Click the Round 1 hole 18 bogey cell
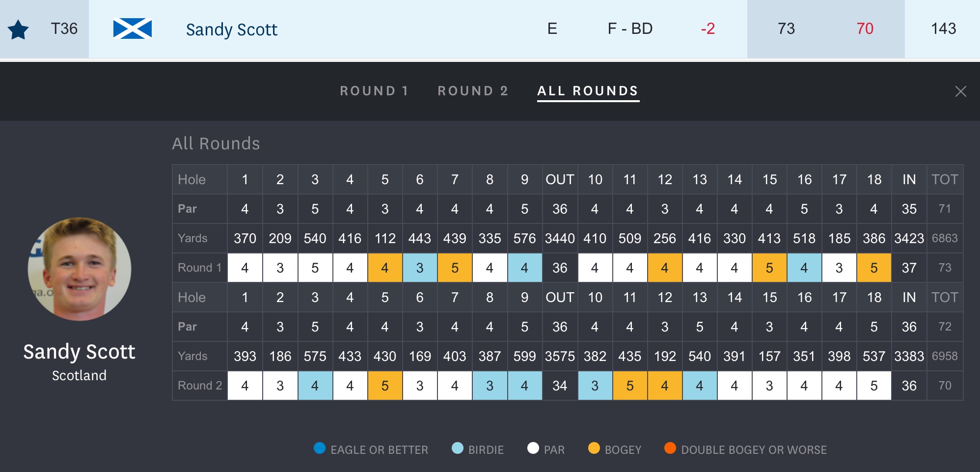Viewport: 980px width, 472px height. (x=874, y=268)
